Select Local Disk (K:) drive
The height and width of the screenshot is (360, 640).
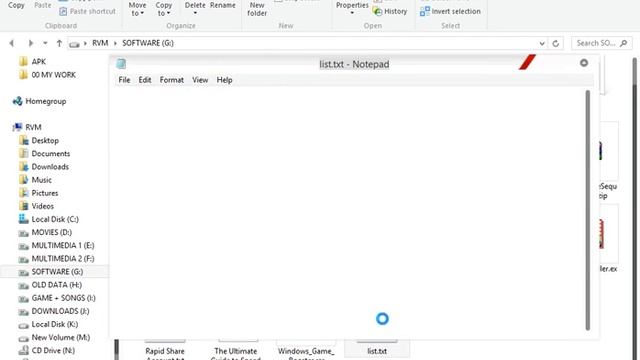(x=54, y=324)
